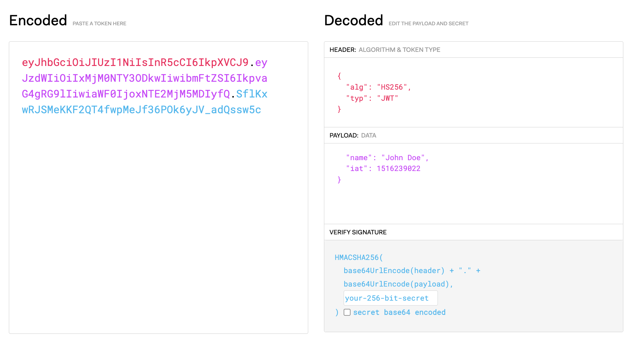Click the "alg": "HS256" line
Viewport: 644px width, 342px height.
pos(378,87)
